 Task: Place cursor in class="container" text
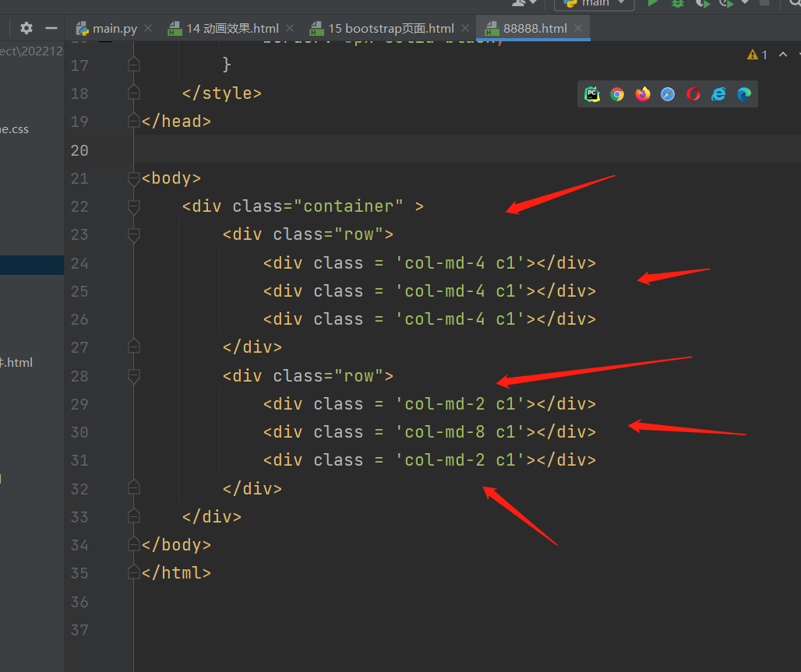coord(318,206)
